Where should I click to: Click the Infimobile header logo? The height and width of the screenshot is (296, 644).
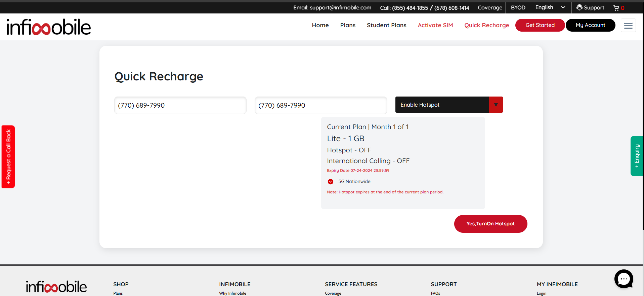pos(49,27)
